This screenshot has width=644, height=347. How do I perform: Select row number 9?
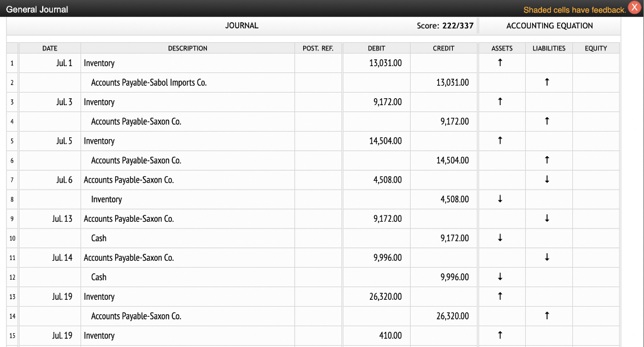pos(12,219)
